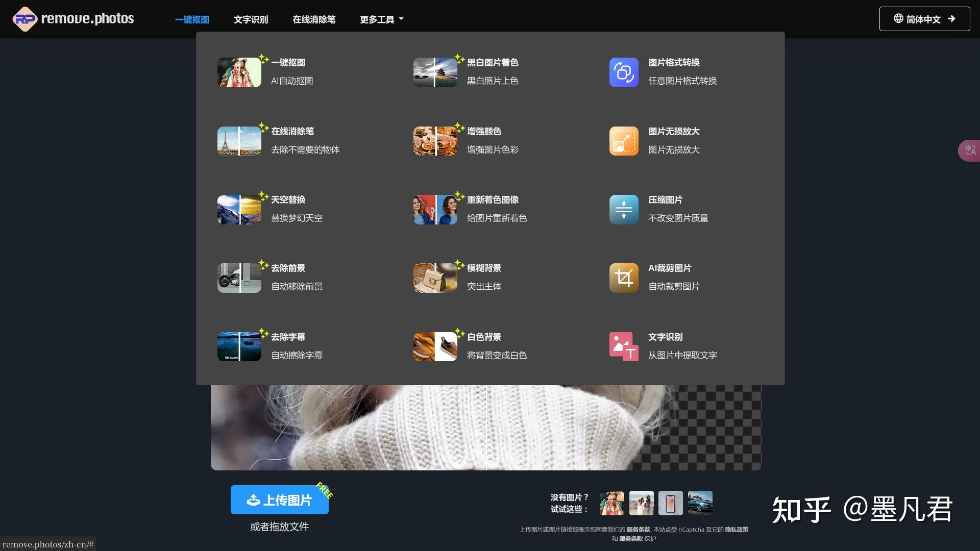Open the 服务条款 terms link
Image resolution: width=980 pixels, height=551 pixels.
tap(639, 530)
